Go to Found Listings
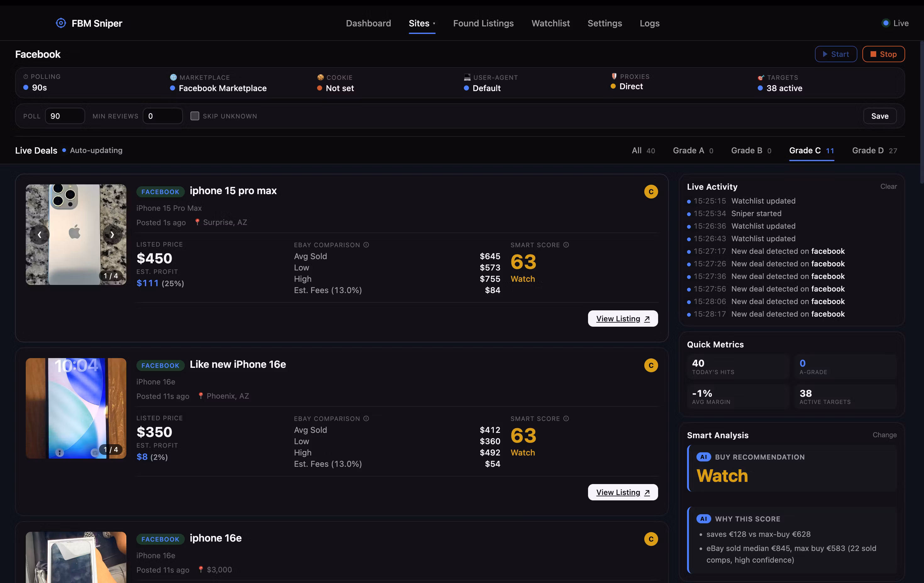Viewport: 924px width, 583px height. [x=483, y=23]
